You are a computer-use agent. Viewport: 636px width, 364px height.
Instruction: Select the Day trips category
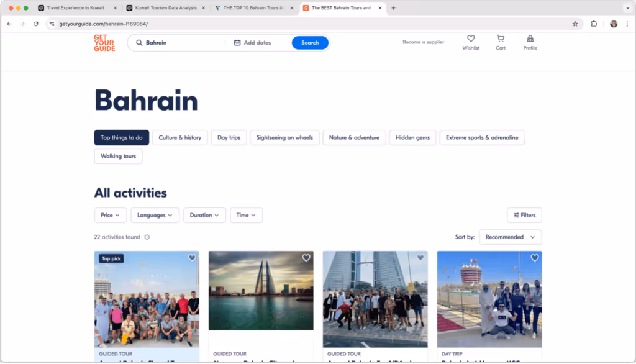[229, 137]
